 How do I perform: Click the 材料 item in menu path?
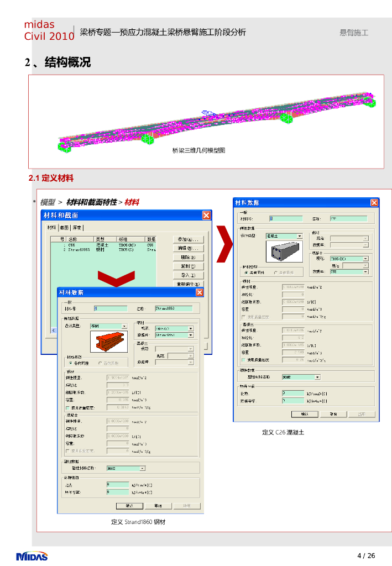coord(132,202)
